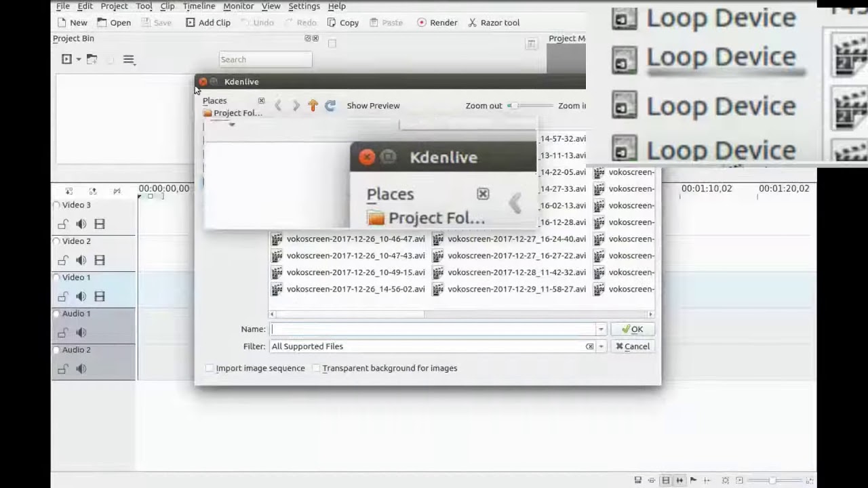
Task: Float the Project Bin panel
Action: pos(307,39)
